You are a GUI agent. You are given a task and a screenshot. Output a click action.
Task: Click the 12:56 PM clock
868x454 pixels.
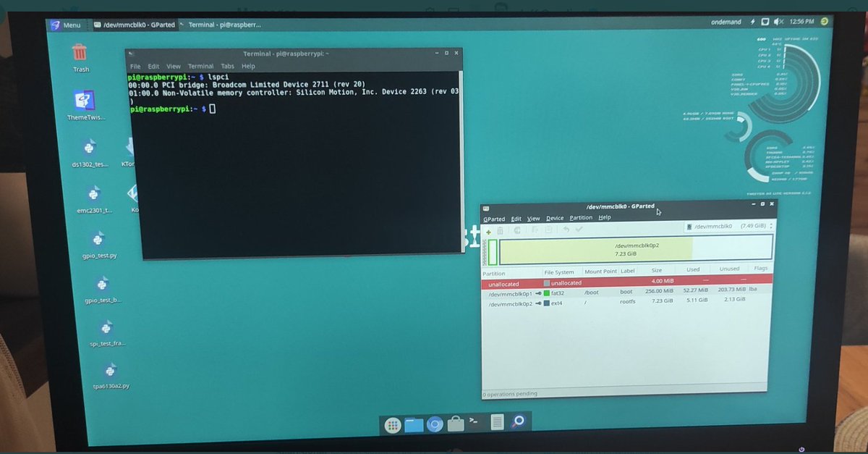(x=802, y=22)
